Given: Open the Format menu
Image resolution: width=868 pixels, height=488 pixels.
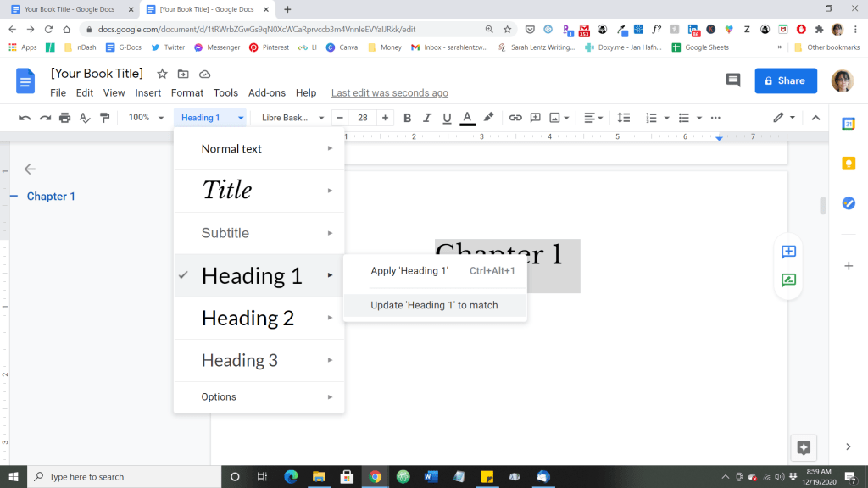Looking at the screenshot, I should coord(186,92).
